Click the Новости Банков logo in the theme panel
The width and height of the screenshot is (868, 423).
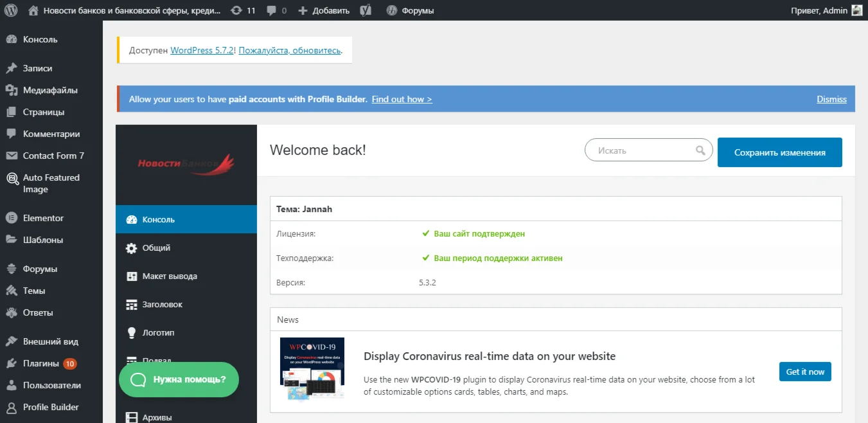pos(186,163)
